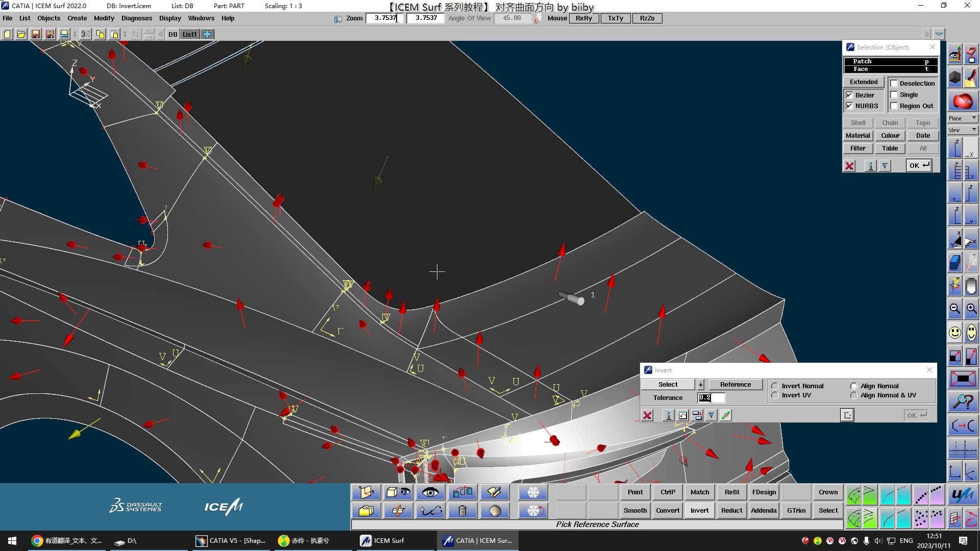Click the Open folder icon in toolbar

21,34
